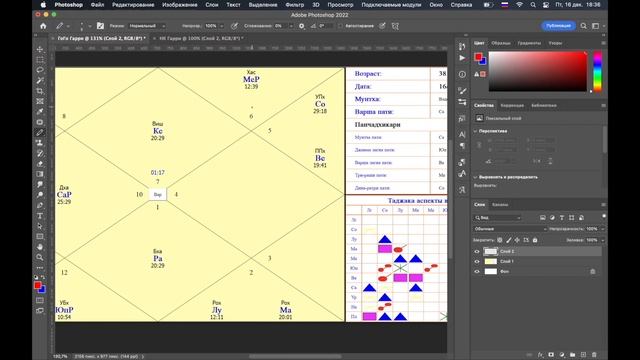The width and height of the screenshot is (640, 360).
Task: Select the Rectangular Marquee tool
Action: pyautogui.click(x=40, y=60)
